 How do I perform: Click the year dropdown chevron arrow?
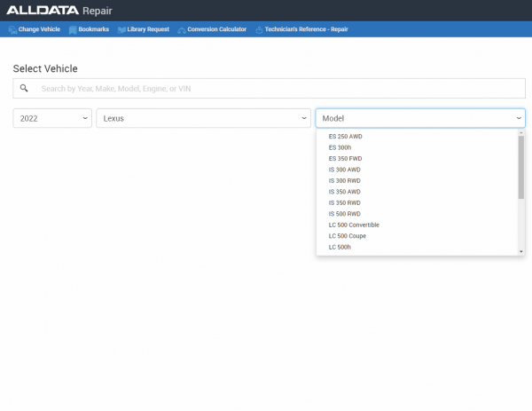point(85,118)
